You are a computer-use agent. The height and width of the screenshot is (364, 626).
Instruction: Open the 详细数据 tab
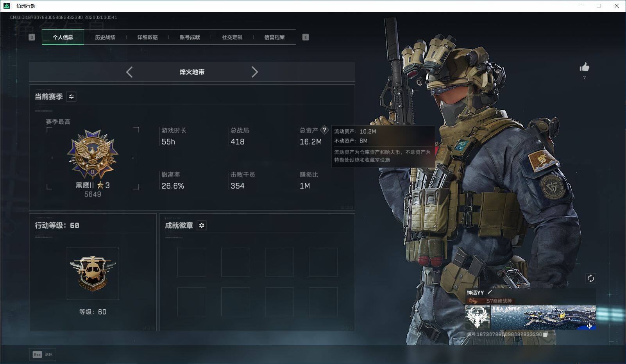[147, 37]
